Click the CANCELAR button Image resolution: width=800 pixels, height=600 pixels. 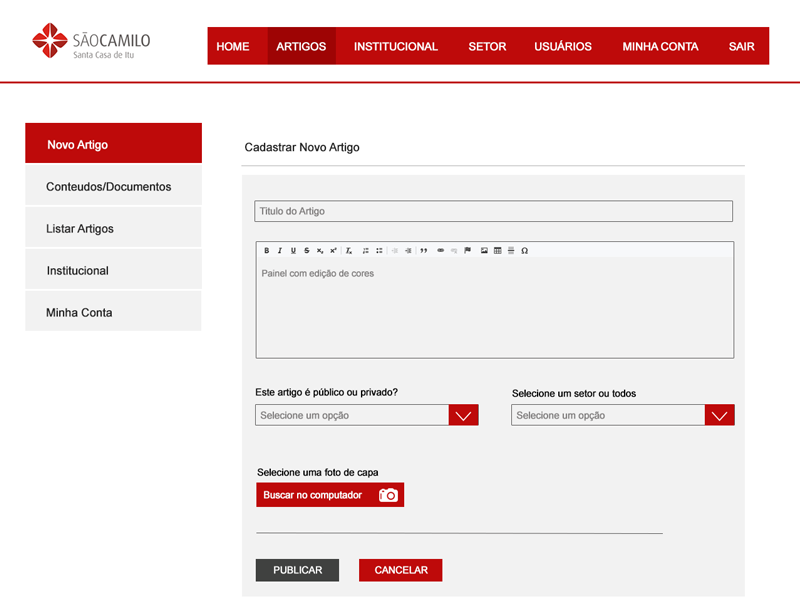pos(400,570)
